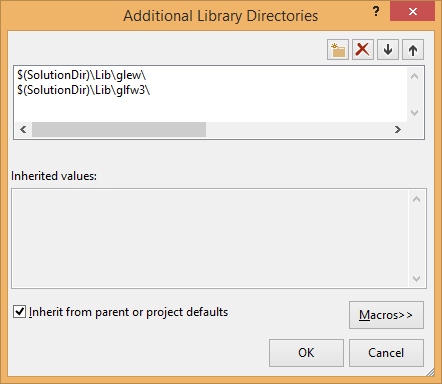The height and width of the screenshot is (384, 442).
Task: Click the help question mark icon
Action: [x=376, y=11]
